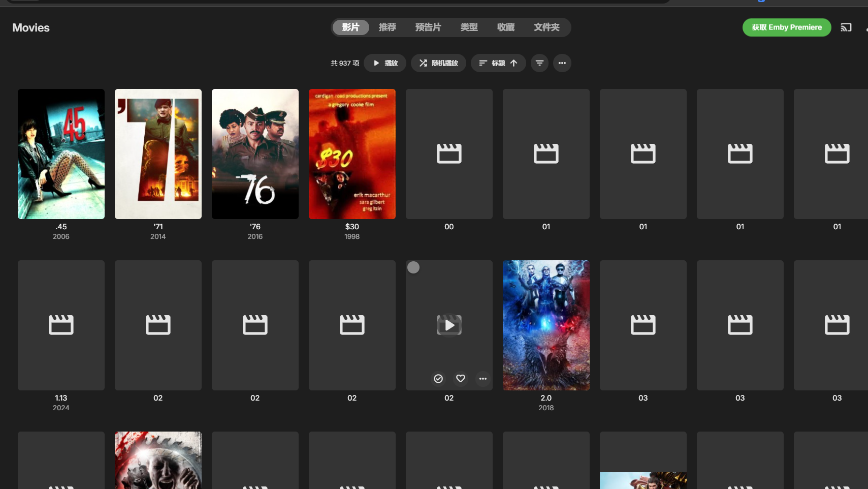
Task: Open the $30 movie poster
Action: click(x=352, y=154)
